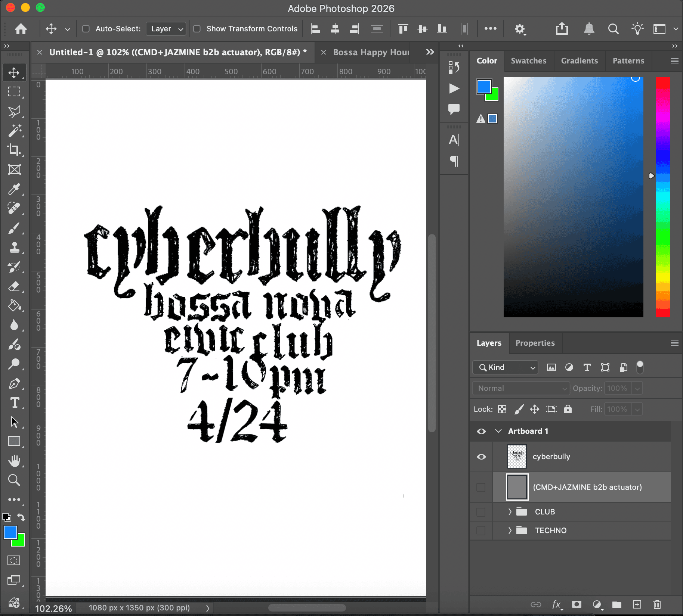
Task: Switch to the Swatches tab
Action: [x=528, y=61]
